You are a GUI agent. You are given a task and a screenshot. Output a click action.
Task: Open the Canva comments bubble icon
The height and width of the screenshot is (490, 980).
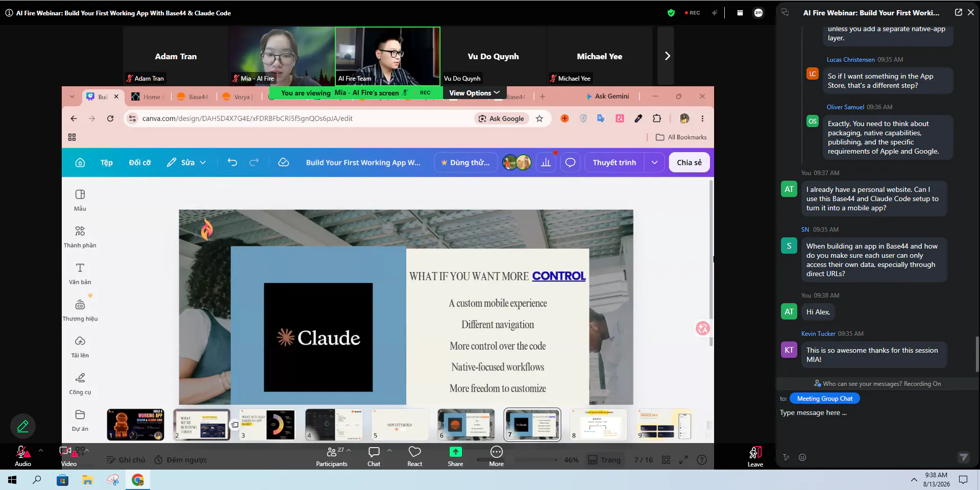click(570, 162)
